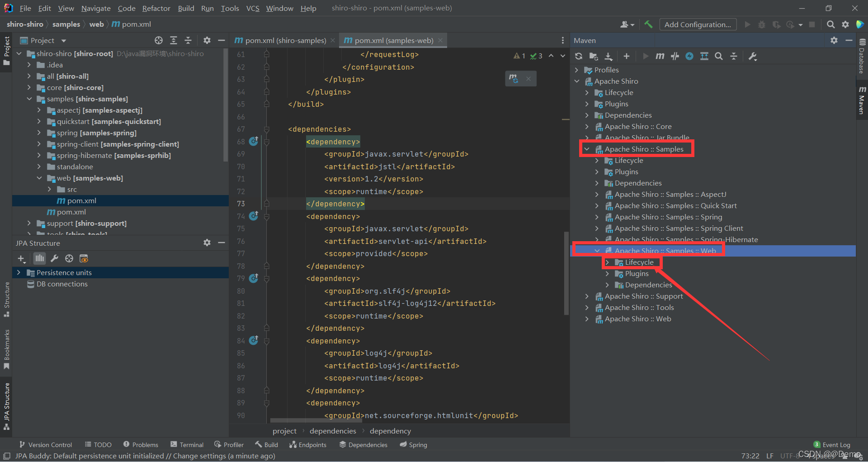Viewport: 868px width, 462px height.
Task: Click LF line separator in status bar
Action: (x=769, y=456)
